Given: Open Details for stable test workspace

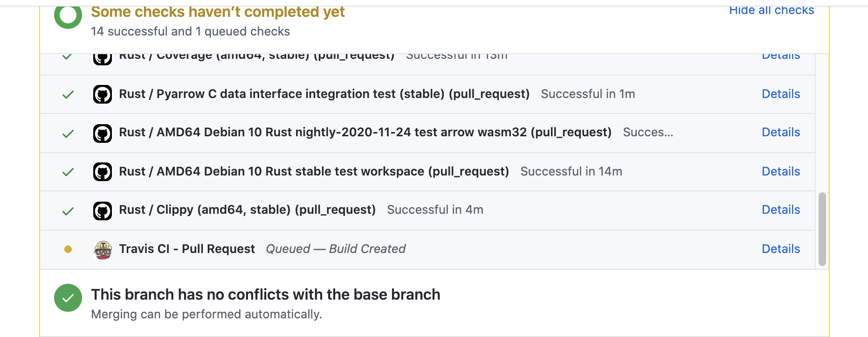Looking at the screenshot, I should 780,171.
